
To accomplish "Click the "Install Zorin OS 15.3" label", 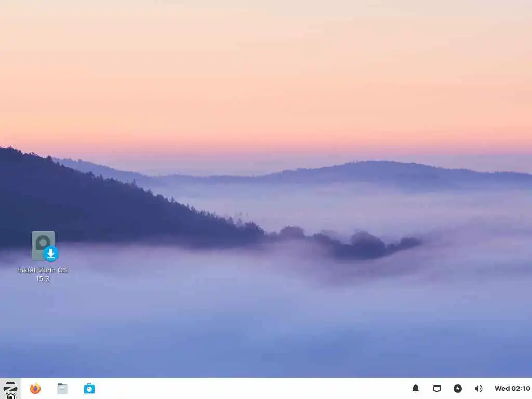I will pyautogui.click(x=43, y=274).
